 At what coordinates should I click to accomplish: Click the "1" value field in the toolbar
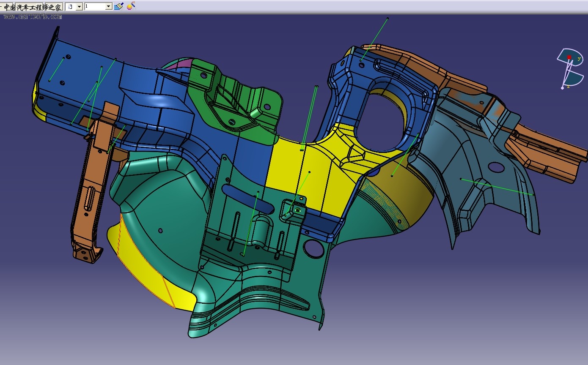pos(95,7)
